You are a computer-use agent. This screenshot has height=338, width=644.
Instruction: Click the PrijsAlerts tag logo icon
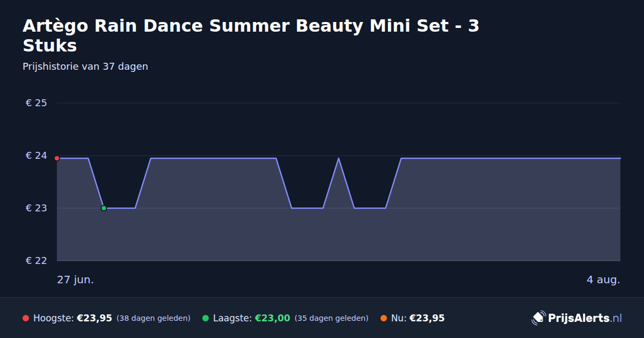point(538,318)
